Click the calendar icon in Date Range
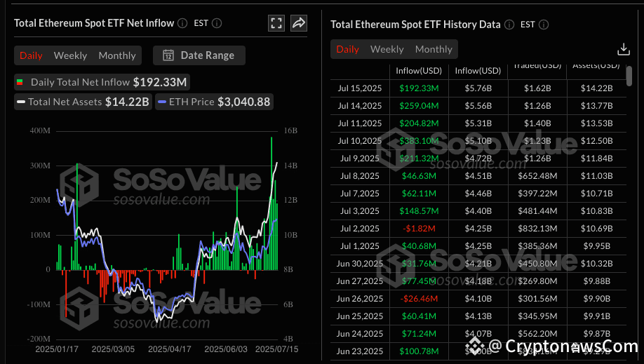644x364 pixels. [x=168, y=55]
